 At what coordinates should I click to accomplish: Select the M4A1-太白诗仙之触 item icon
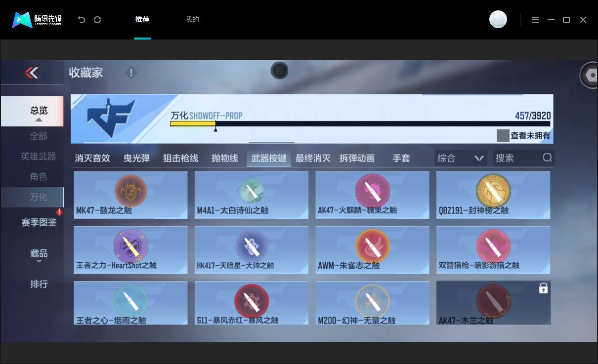(252, 191)
